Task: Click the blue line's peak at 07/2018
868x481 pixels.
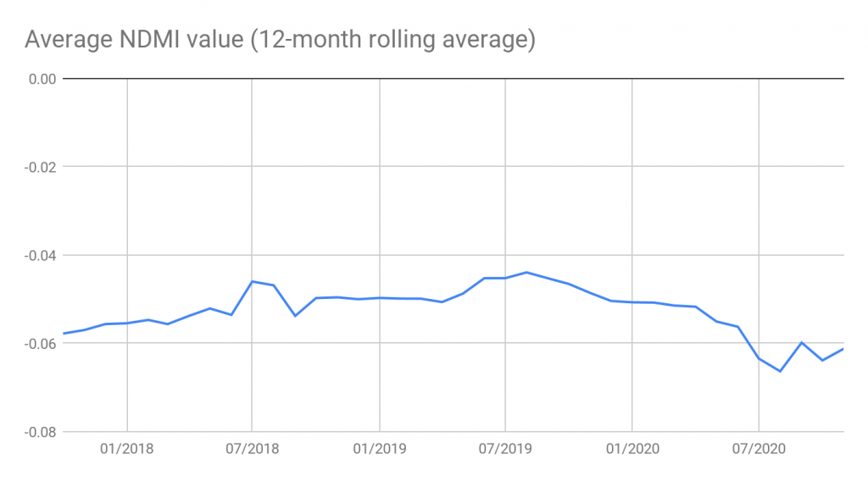Action: pos(253,281)
